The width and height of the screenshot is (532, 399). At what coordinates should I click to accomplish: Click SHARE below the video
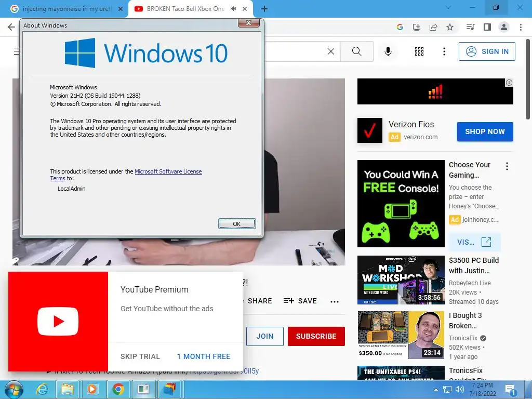click(260, 301)
